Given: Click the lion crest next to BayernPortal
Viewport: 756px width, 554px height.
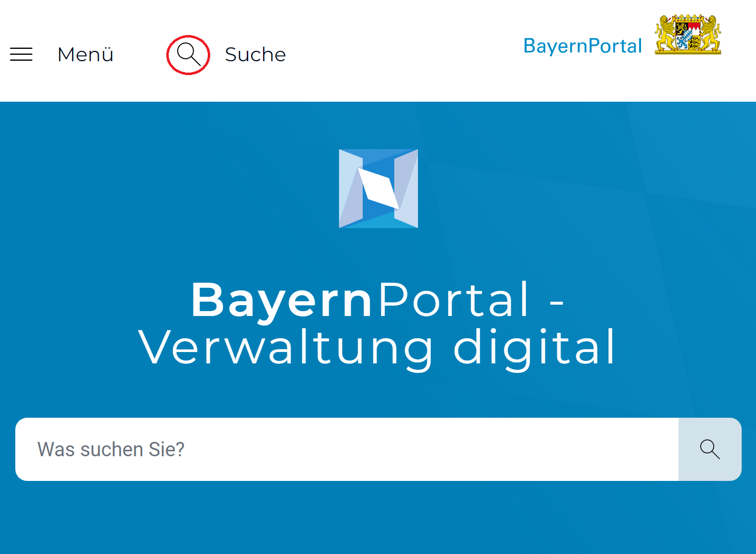Looking at the screenshot, I should point(688,34).
